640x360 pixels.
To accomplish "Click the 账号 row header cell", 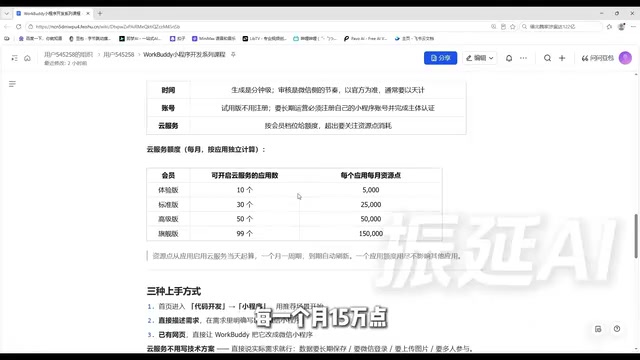I will (x=168, y=108).
